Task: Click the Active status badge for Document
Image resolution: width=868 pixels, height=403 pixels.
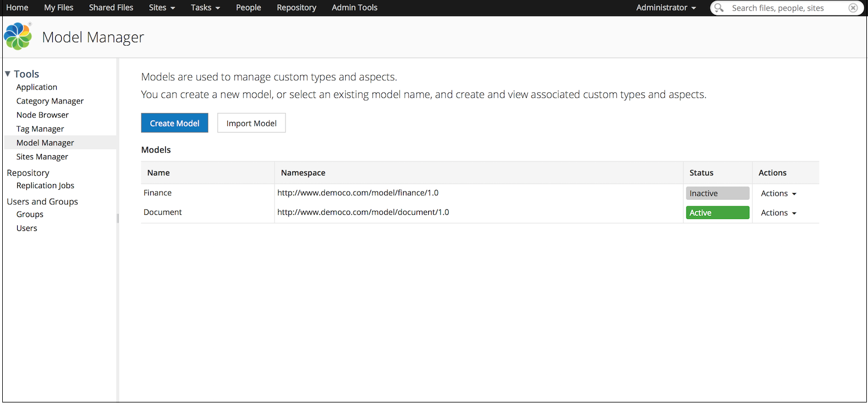Action: tap(718, 213)
